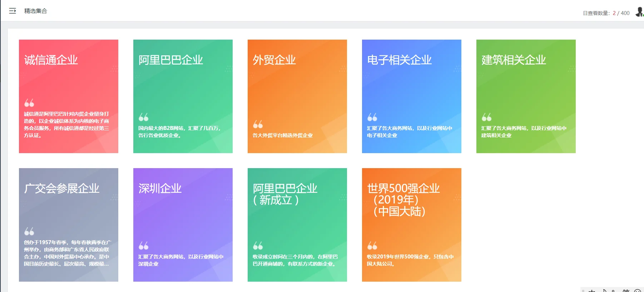Click the quote icon on 深圳企业 card
This screenshot has height=292, width=644.
pos(144,246)
